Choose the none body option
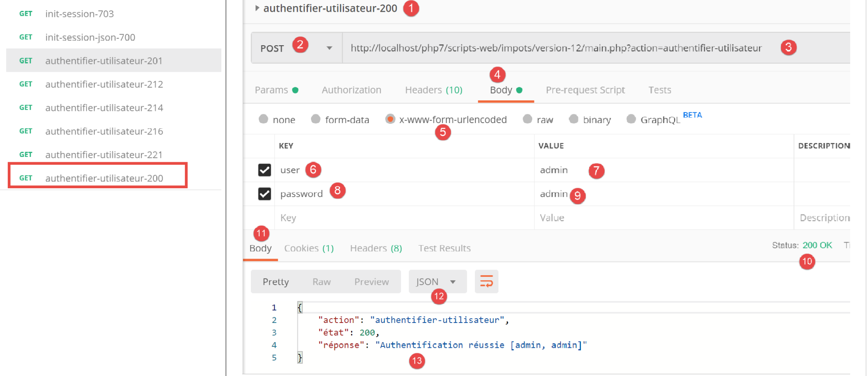The image size is (868, 376). pyautogui.click(x=264, y=119)
